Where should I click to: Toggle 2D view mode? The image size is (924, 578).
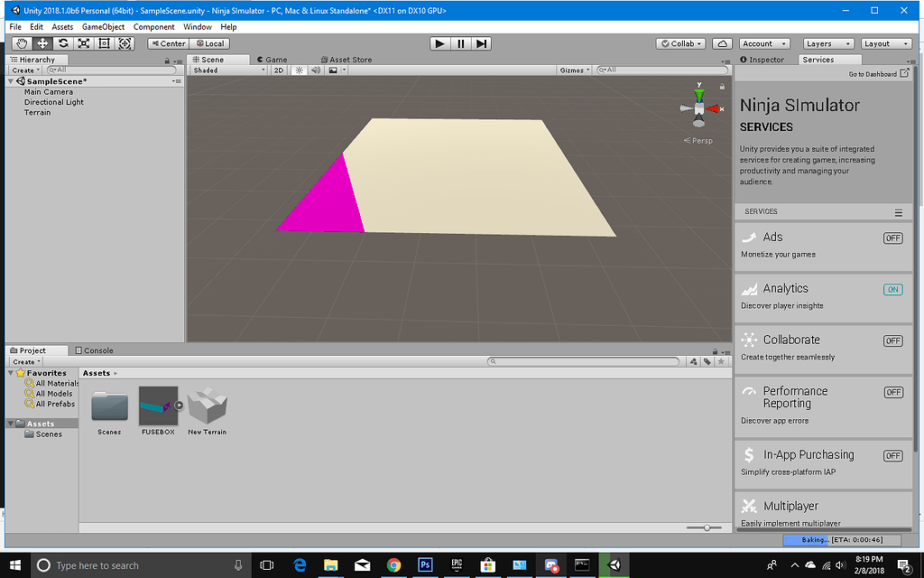(278, 70)
